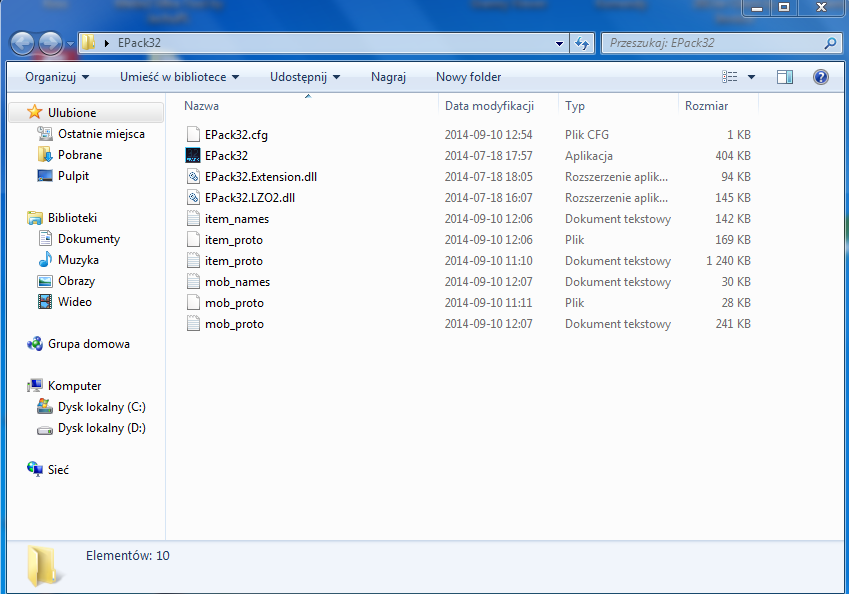
Task: Click the magnifier search icon
Action: (830, 43)
